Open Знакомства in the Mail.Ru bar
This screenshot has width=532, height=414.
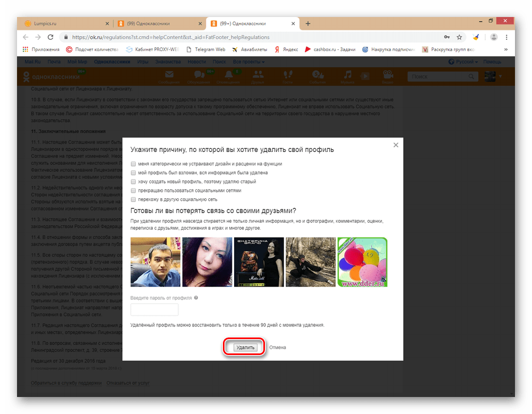(x=168, y=62)
